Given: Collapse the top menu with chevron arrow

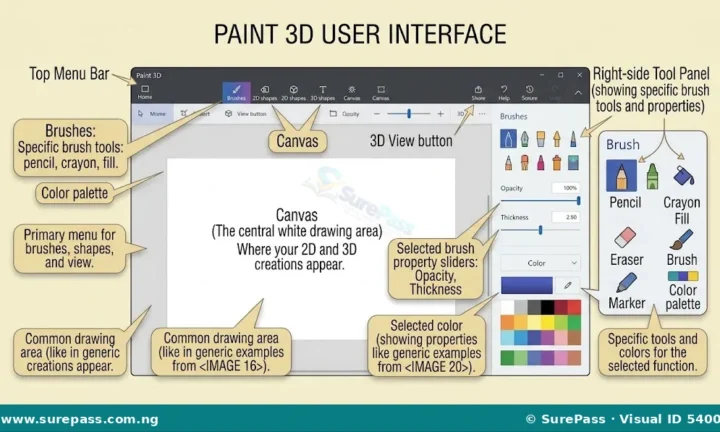Looking at the screenshot, I should coord(578,92).
